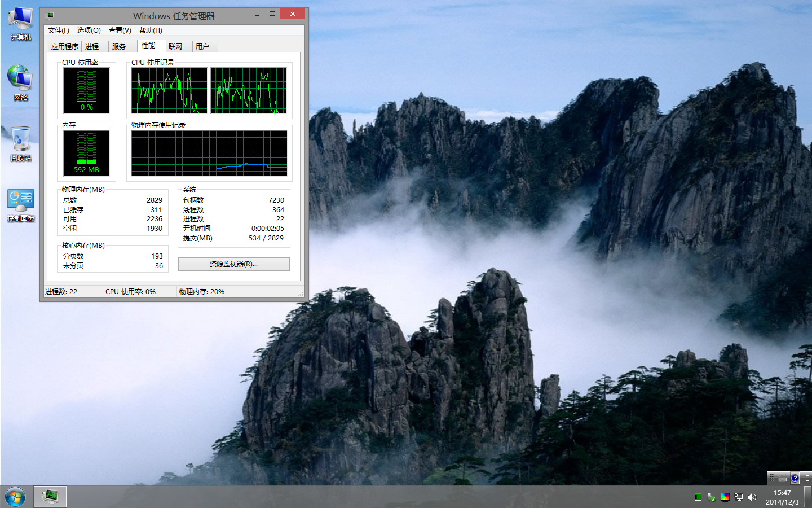Image resolution: width=812 pixels, height=508 pixels.
Task: Open the language bar options arrow
Action: coord(807,481)
